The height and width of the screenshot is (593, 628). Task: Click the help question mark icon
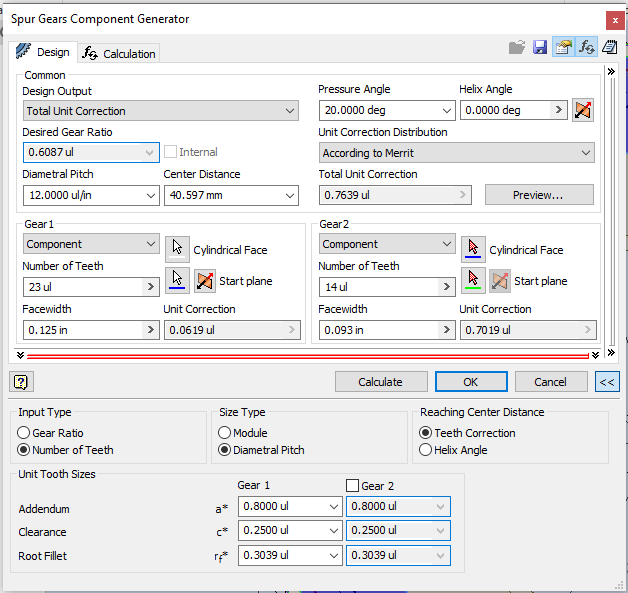[19, 381]
